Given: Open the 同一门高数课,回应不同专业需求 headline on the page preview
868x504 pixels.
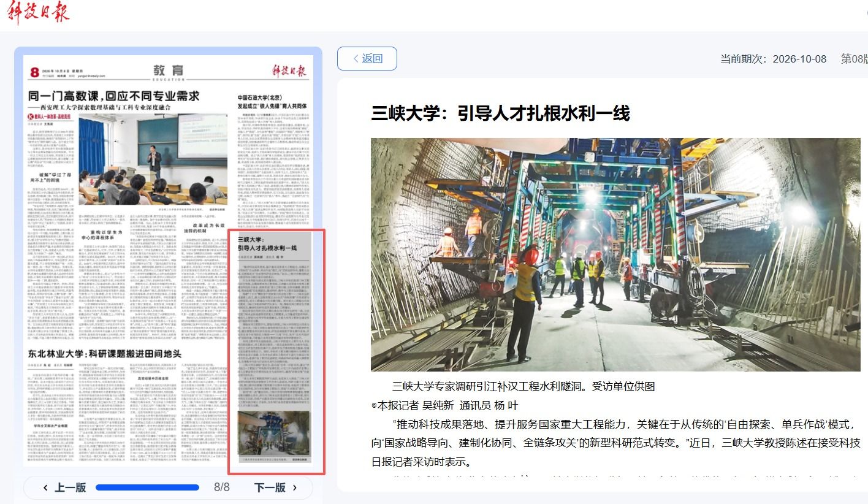Looking at the screenshot, I should pyautogui.click(x=115, y=96).
